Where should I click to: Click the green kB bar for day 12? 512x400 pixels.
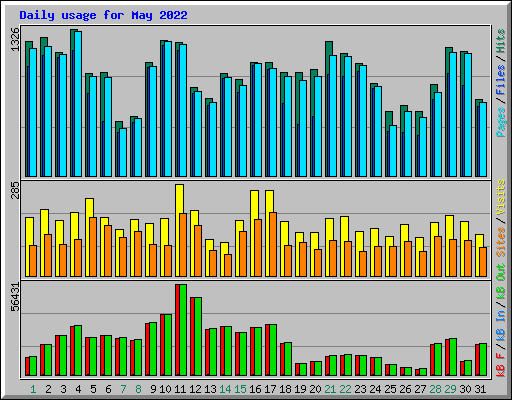(198, 337)
